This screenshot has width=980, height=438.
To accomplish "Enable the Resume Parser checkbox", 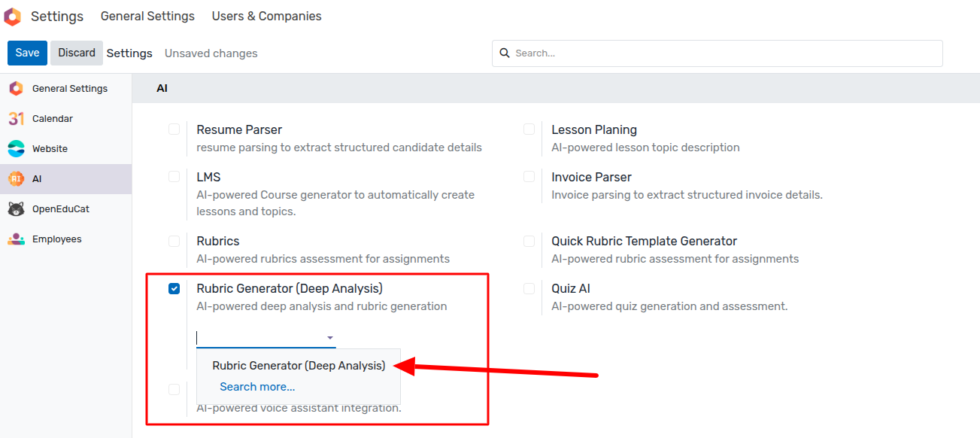I will pos(174,129).
